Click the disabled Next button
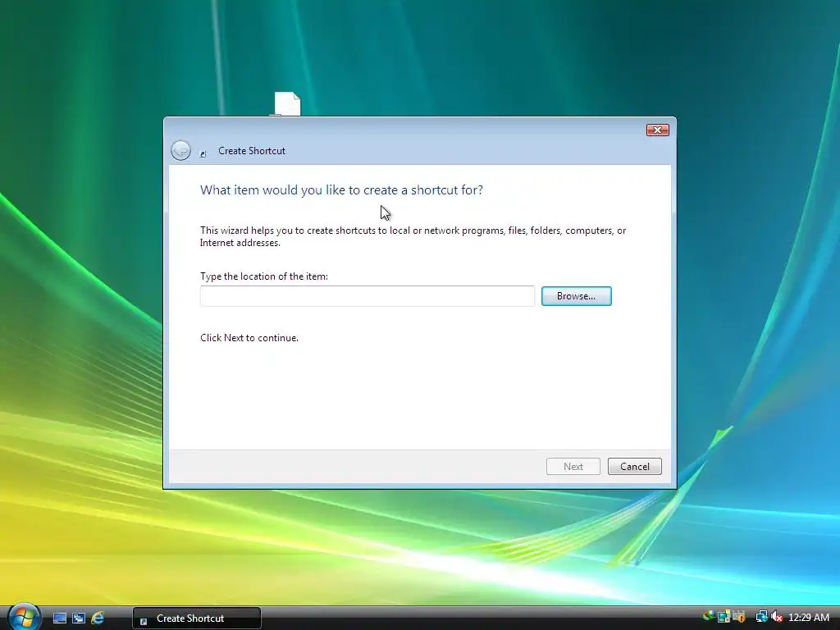840x630 pixels. point(573,467)
